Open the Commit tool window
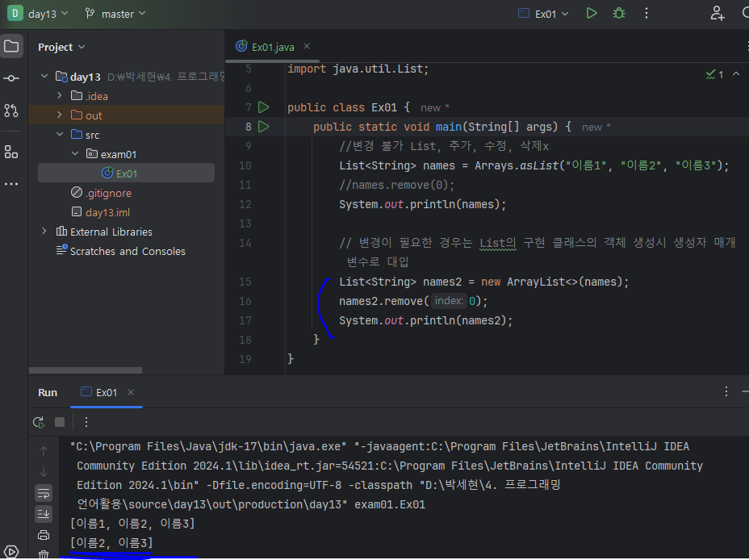 tap(11, 78)
